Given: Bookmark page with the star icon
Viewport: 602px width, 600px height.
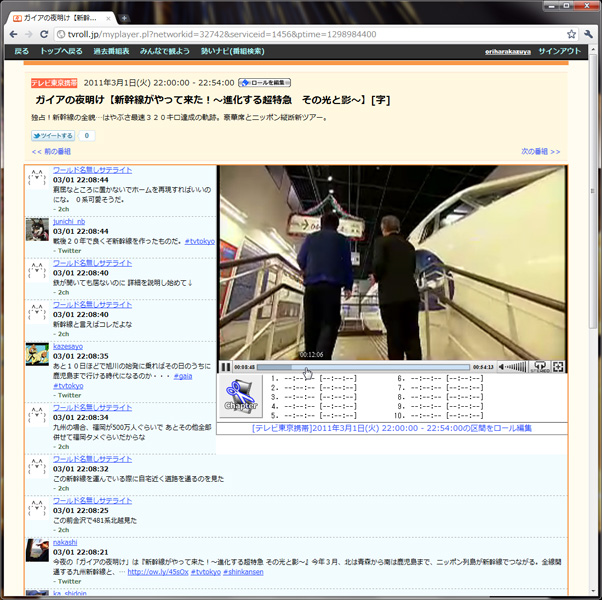Looking at the screenshot, I should click(x=571, y=34).
